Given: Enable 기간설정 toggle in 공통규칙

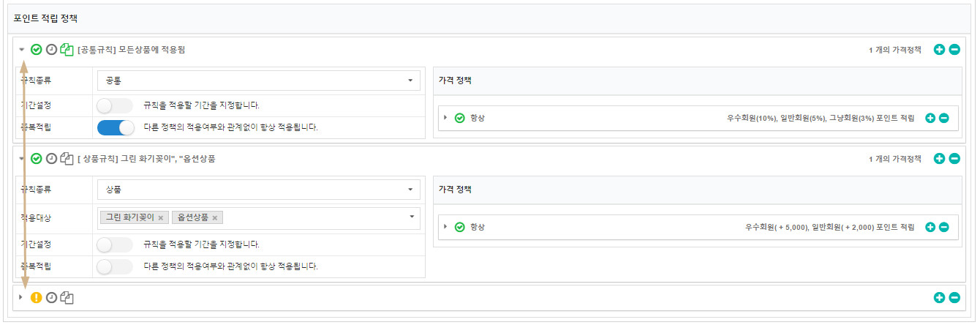Looking at the screenshot, I should [x=116, y=105].
